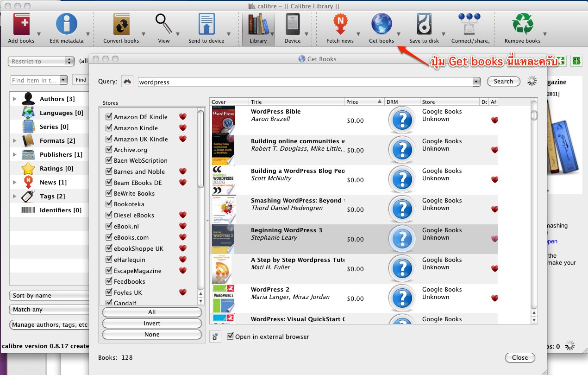Open the Restrict to dropdown
This screenshot has width=588, height=375.
[x=41, y=61]
